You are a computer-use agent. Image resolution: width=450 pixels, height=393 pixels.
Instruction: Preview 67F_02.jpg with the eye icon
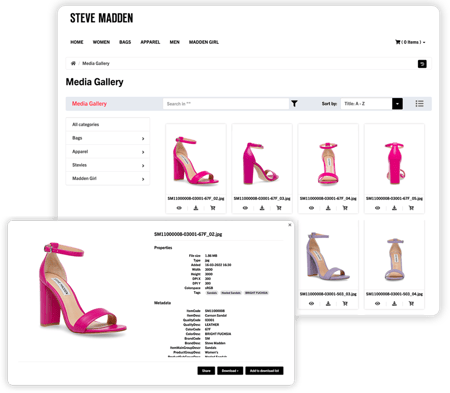(179, 208)
